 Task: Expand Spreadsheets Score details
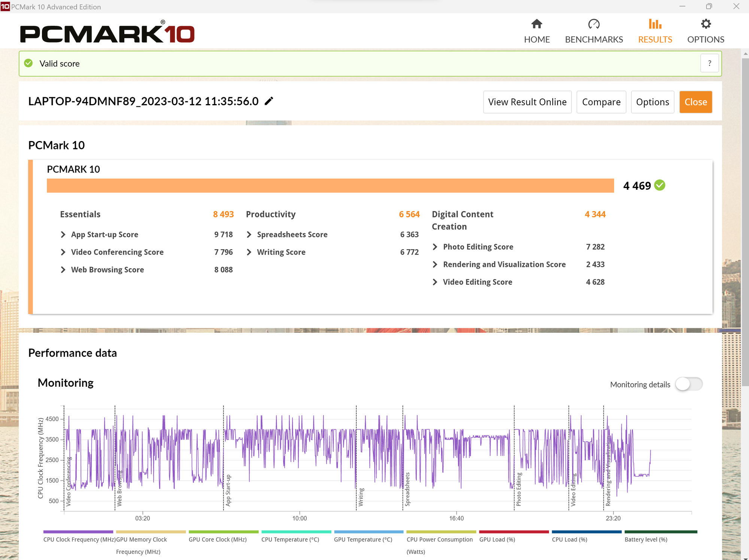tap(249, 234)
